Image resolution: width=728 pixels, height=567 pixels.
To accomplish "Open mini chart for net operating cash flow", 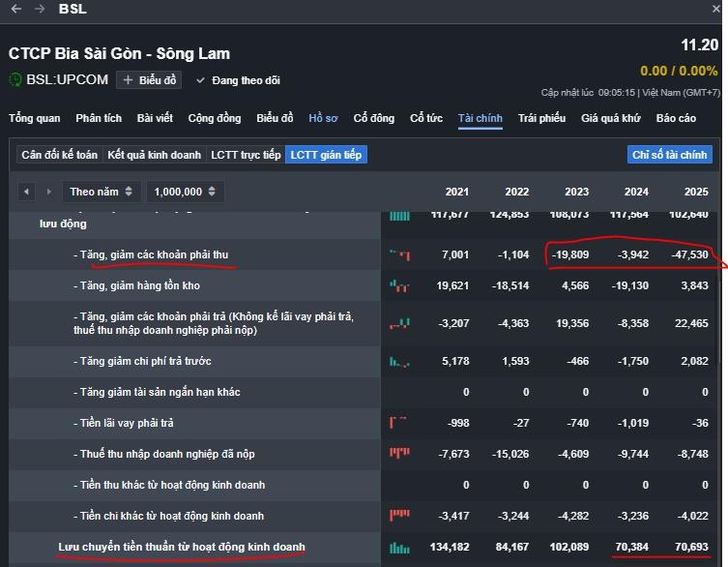I will [x=399, y=548].
